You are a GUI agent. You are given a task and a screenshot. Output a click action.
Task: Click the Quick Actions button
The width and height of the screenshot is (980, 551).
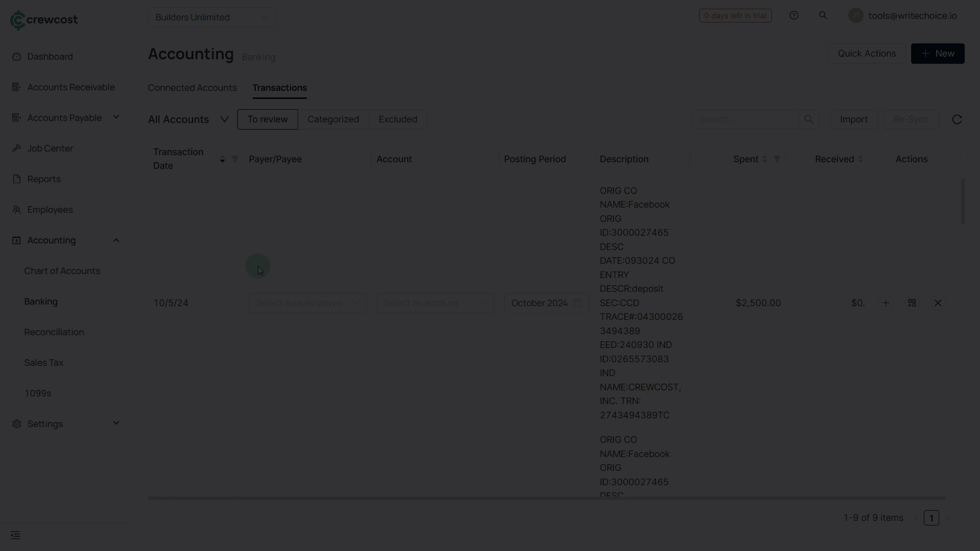point(866,54)
